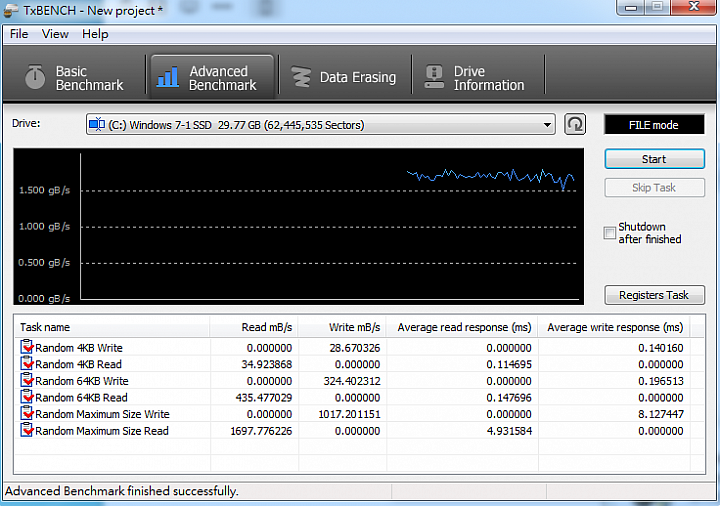Select the Random 4KB Read row label
Viewport: 720px width, 506px height.
(x=79, y=364)
